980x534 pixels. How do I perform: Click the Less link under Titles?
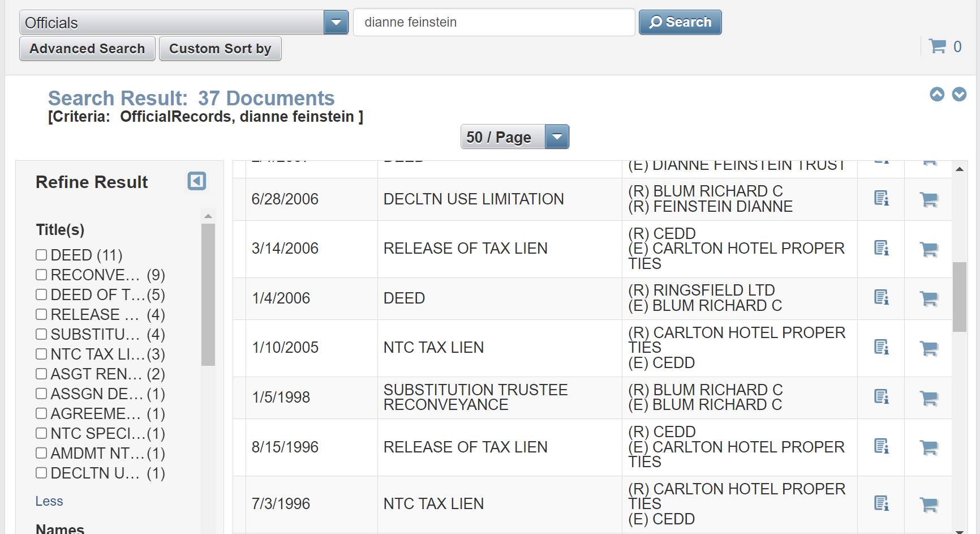(49, 501)
